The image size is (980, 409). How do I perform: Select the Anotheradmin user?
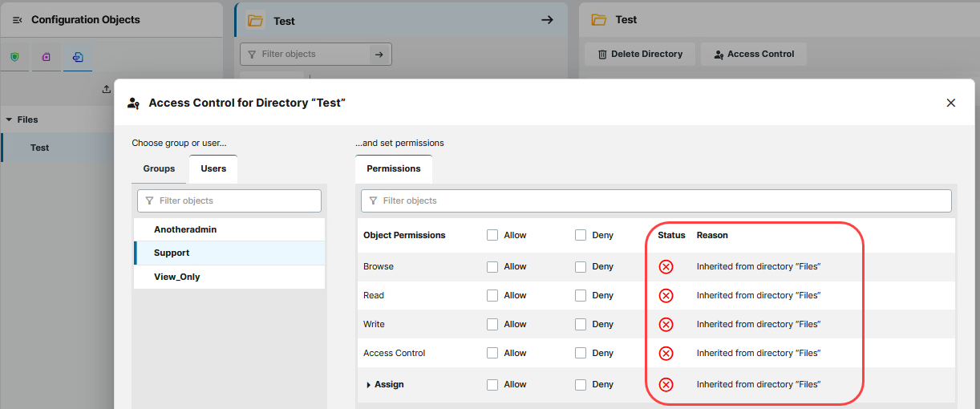185,230
